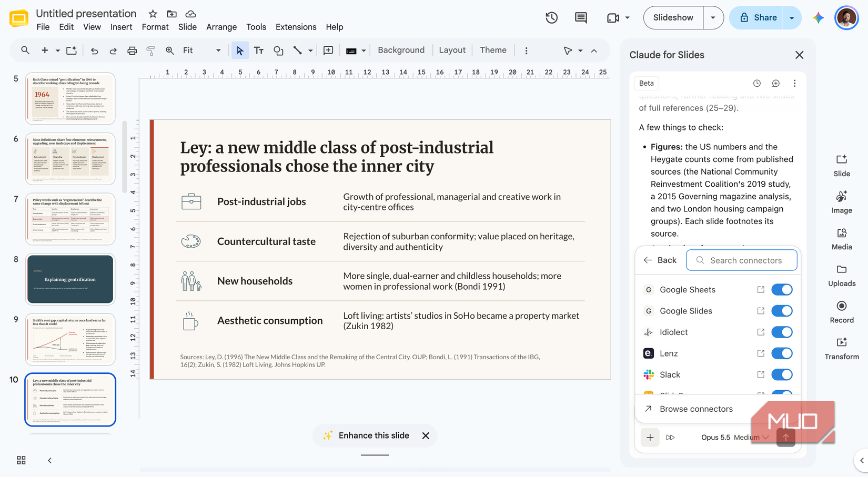Select the shape tool
Image resolution: width=868 pixels, height=477 pixels.
coord(278,50)
